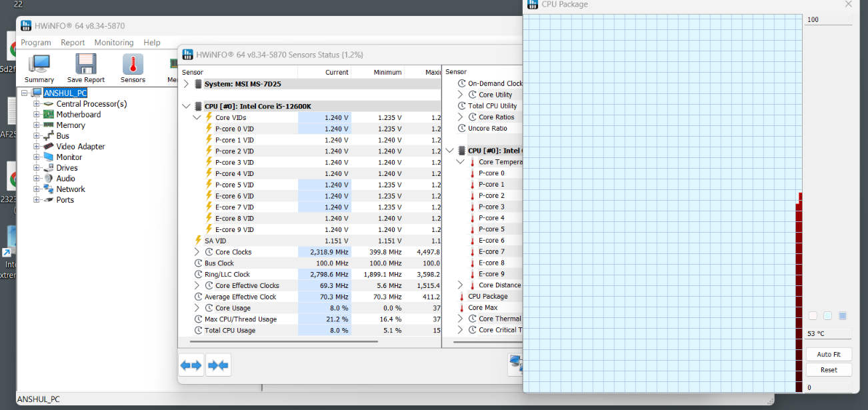868x410 pixels.
Task: Click the clock icon beside Total CPU Utility
Action: pyautogui.click(x=461, y=105)
